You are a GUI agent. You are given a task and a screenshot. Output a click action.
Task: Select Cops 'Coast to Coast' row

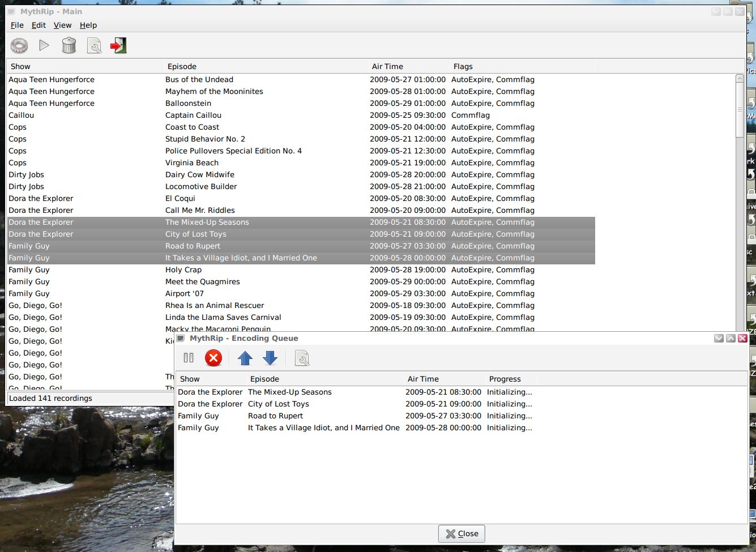point(301,127)
